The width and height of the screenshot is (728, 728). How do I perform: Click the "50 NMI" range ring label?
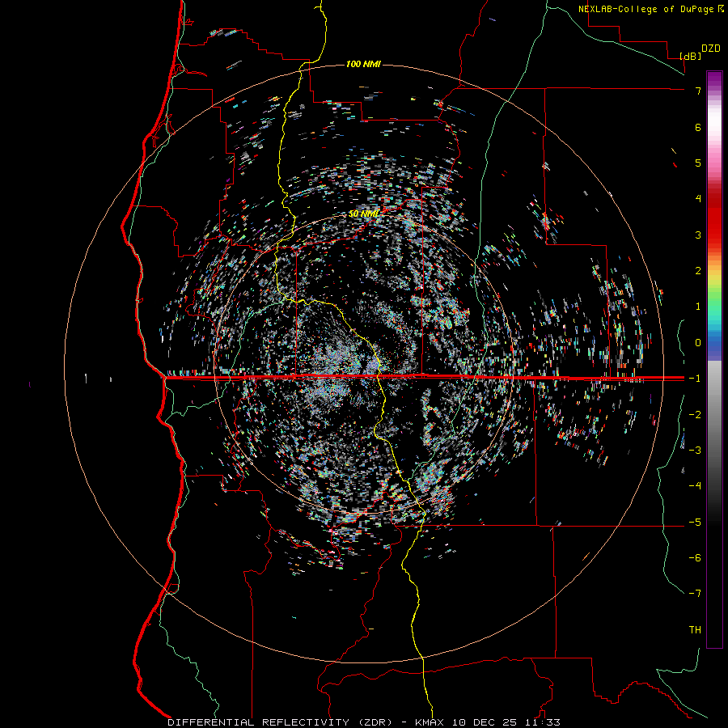tap(364, 214)
